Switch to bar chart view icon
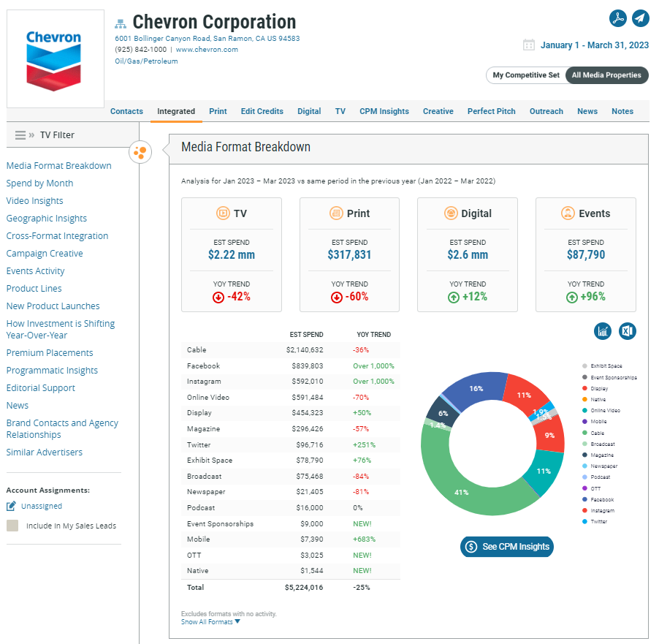 click(602, 331)
